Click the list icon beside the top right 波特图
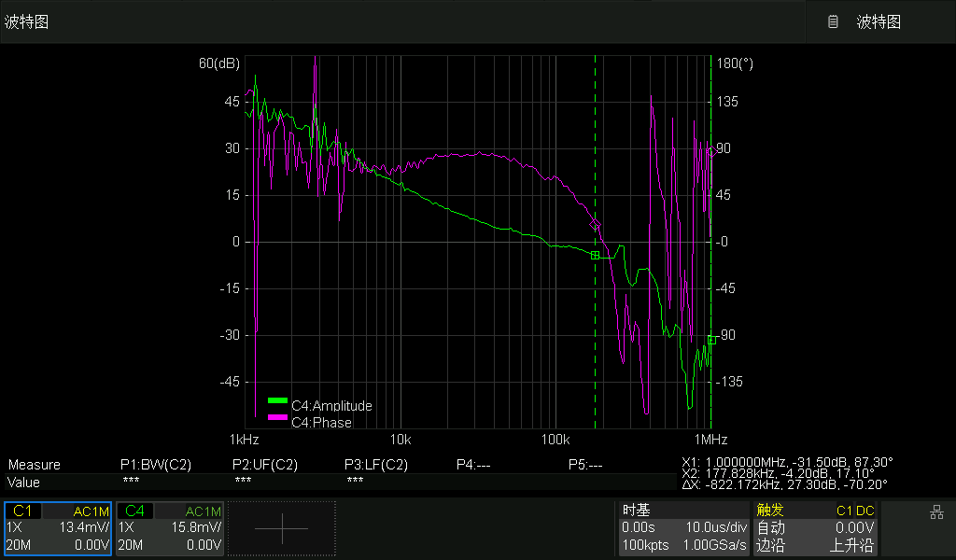 pos(833,22)
